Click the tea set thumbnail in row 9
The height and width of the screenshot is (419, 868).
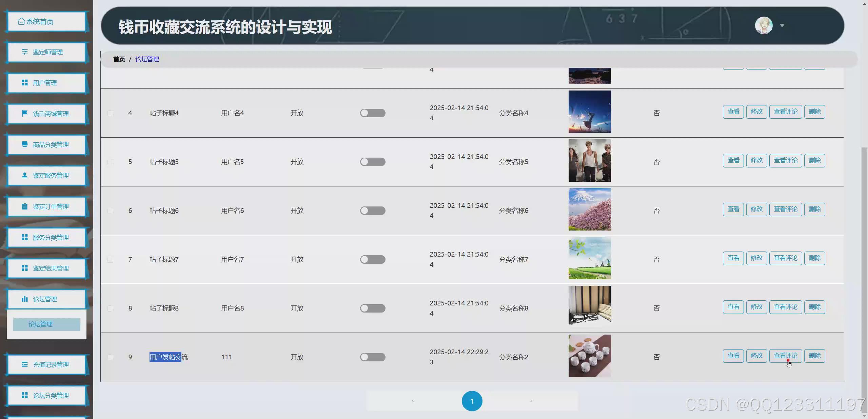pos(590,356)
